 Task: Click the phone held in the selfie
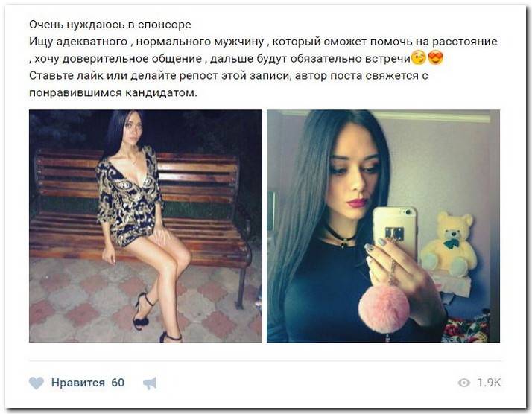(x=395, y=231)
